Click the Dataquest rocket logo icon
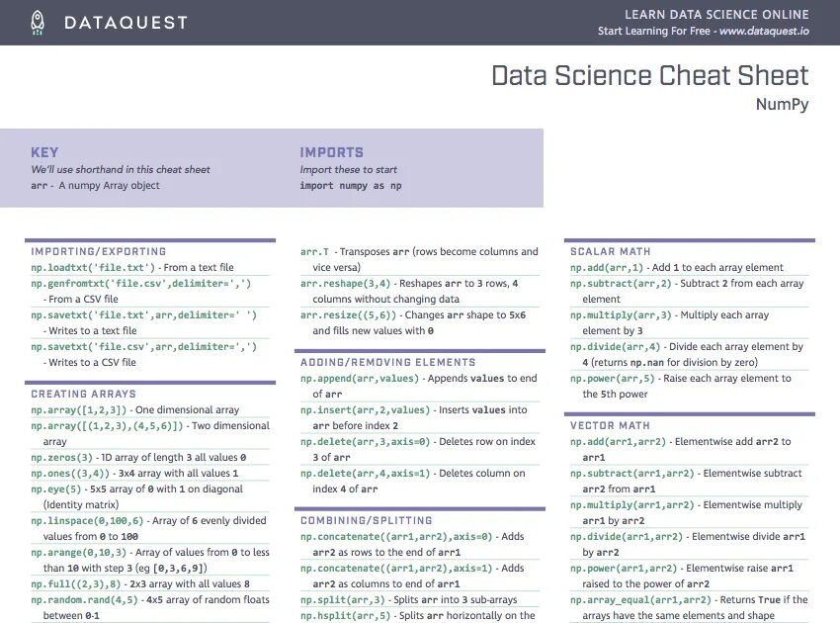The image size is (840, 623). 38,23
